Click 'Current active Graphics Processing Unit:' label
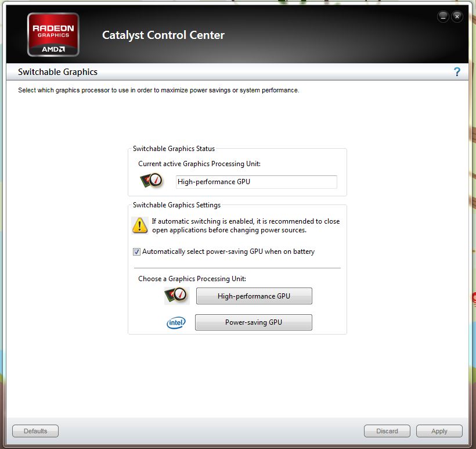476x449 pixels. [199, 164]
